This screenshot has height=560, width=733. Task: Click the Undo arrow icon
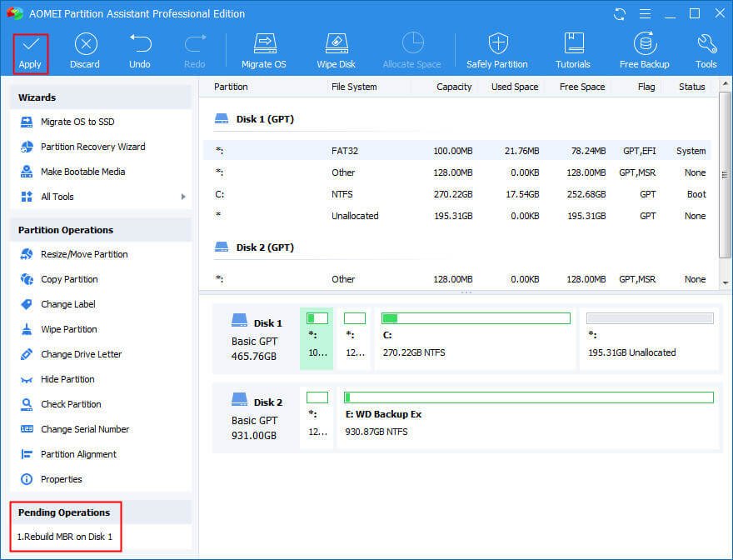(x=140, y=52)
